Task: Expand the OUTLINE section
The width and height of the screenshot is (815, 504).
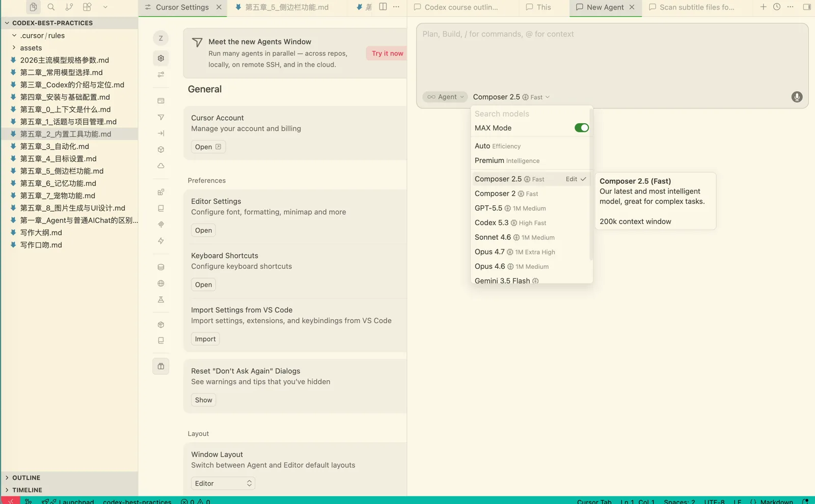Action: pos(69,478)
